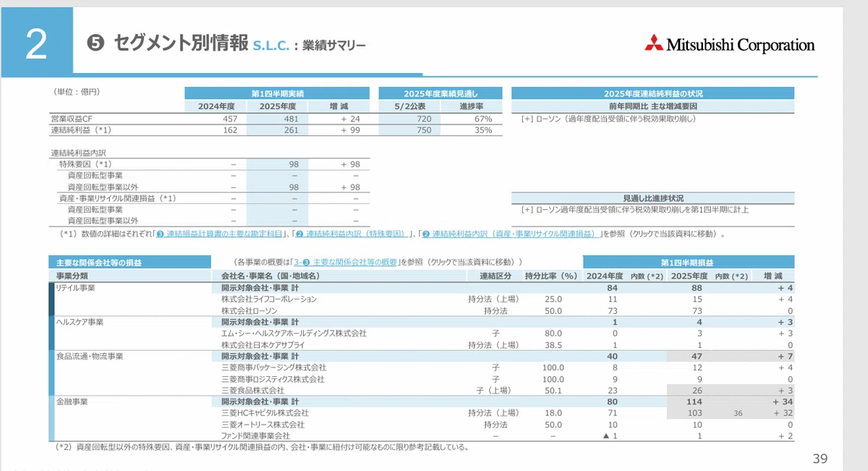Click page number 39
The height and width of the screenshot is (471, 868).
click(820, 459)
